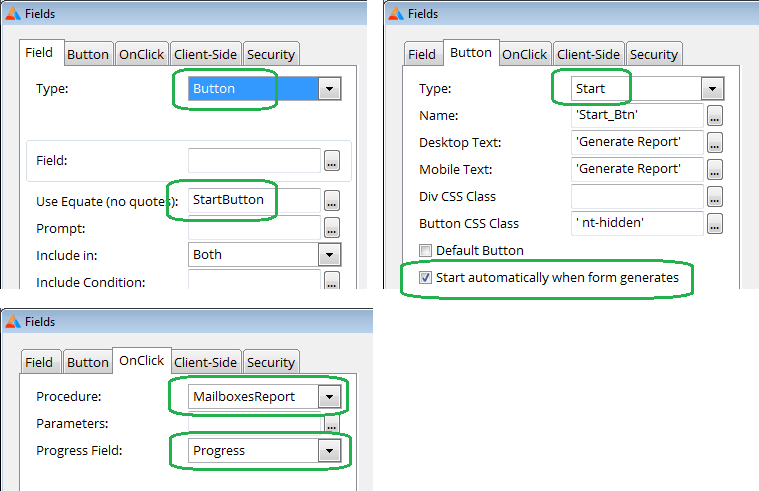Open the Type dropdown showing Start
Screen dimensions: 759x491
[x=711, y=89]
